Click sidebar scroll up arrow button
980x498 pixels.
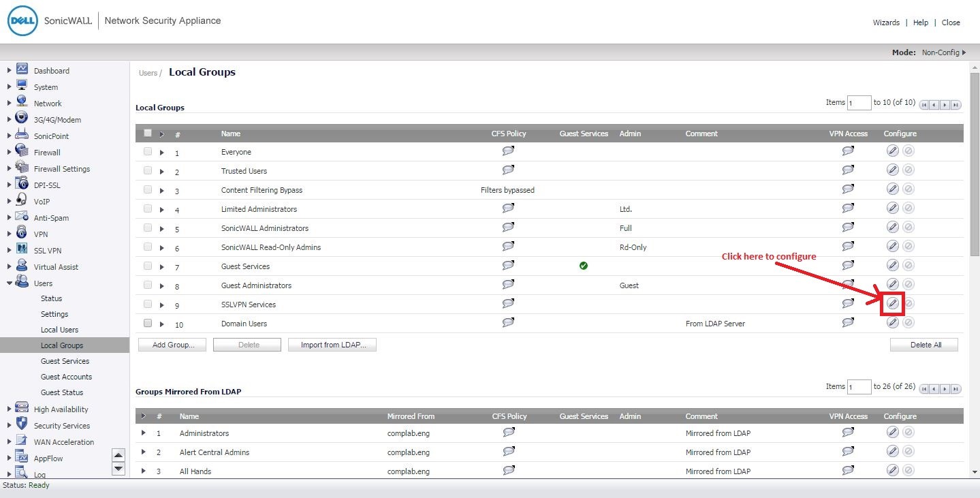[x=118, y=456]
